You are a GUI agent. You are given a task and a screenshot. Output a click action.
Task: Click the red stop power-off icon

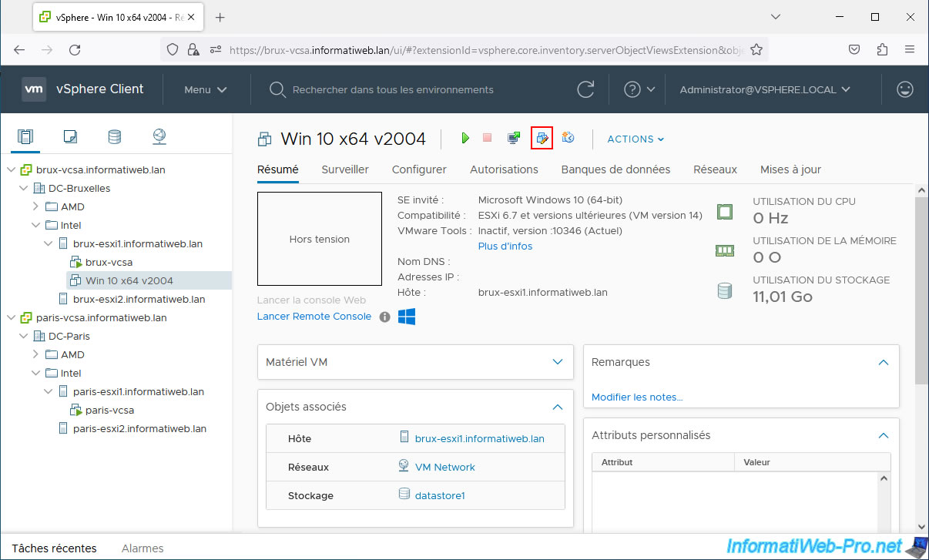(487, 138)
